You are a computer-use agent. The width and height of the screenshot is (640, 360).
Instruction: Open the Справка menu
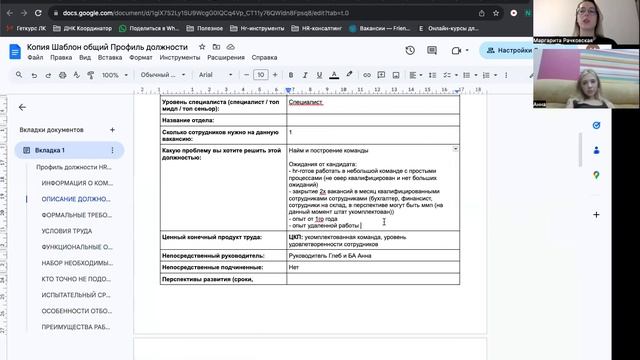pyautogui.click(x=264, y=58)
